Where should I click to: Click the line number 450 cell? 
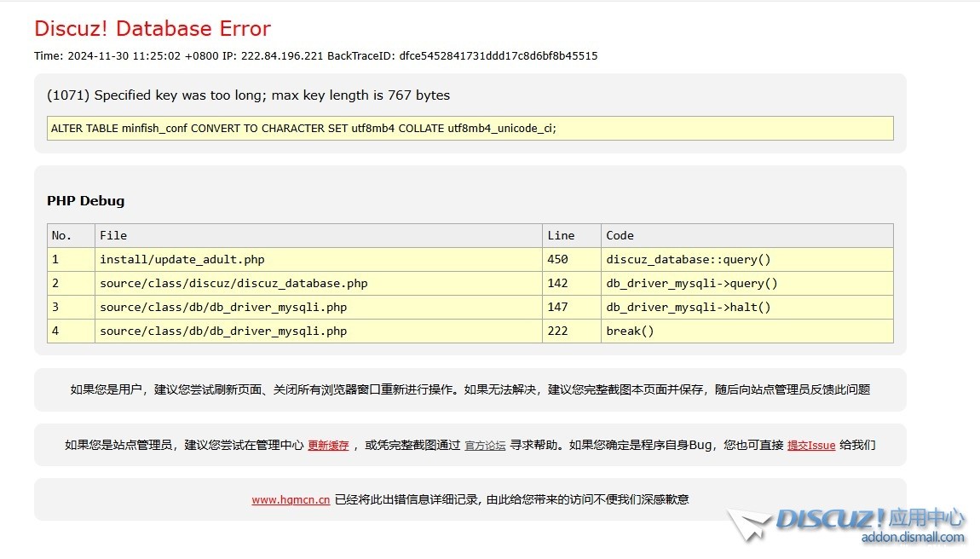[558, 259]
